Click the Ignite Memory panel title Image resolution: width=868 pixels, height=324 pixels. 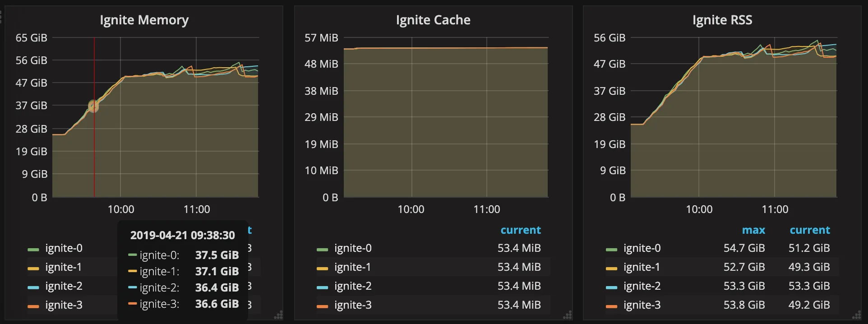point(144,20)
